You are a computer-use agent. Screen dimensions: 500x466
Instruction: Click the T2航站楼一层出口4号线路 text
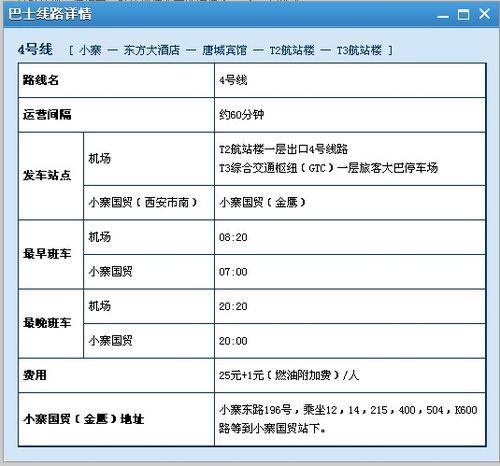point(283,149)
